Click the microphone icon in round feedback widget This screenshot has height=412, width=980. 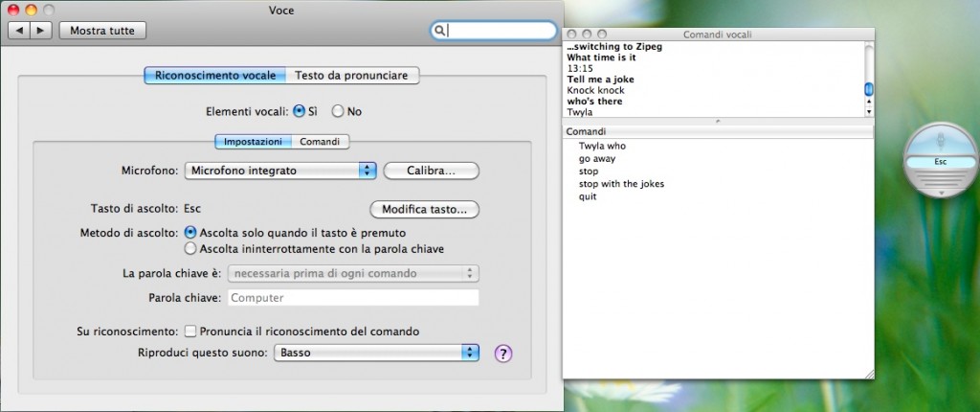click(x=940, y=139)
